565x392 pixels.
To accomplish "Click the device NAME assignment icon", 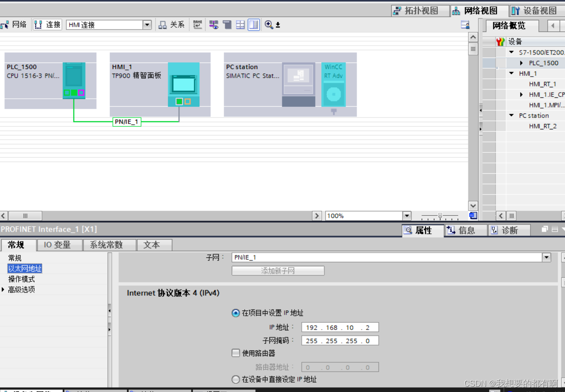I will tap(198, 25).
